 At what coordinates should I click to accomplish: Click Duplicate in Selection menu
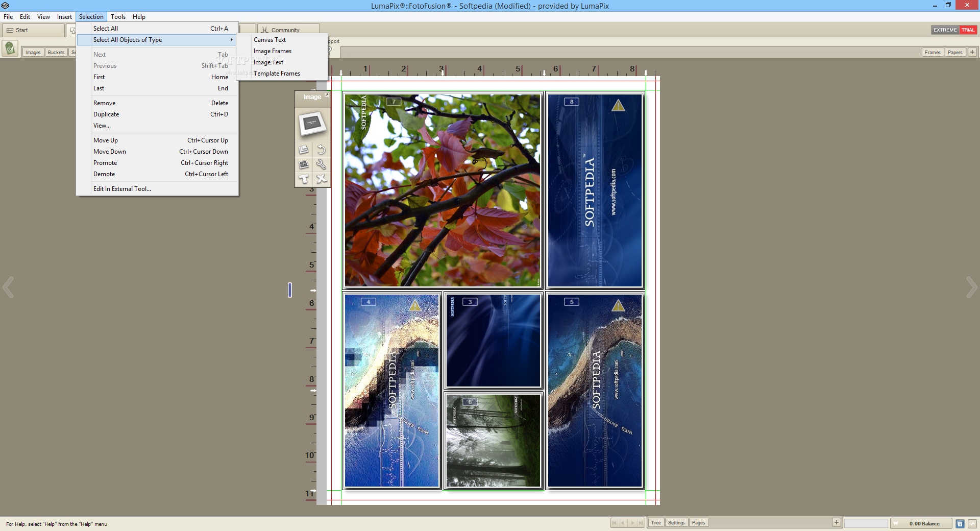[x=157, y=114]
